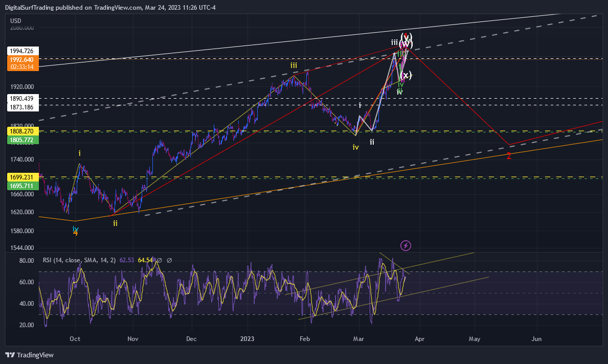Click the Dec label on time axis
Viewport: 608px width, 364px height.
click(191, 339)
